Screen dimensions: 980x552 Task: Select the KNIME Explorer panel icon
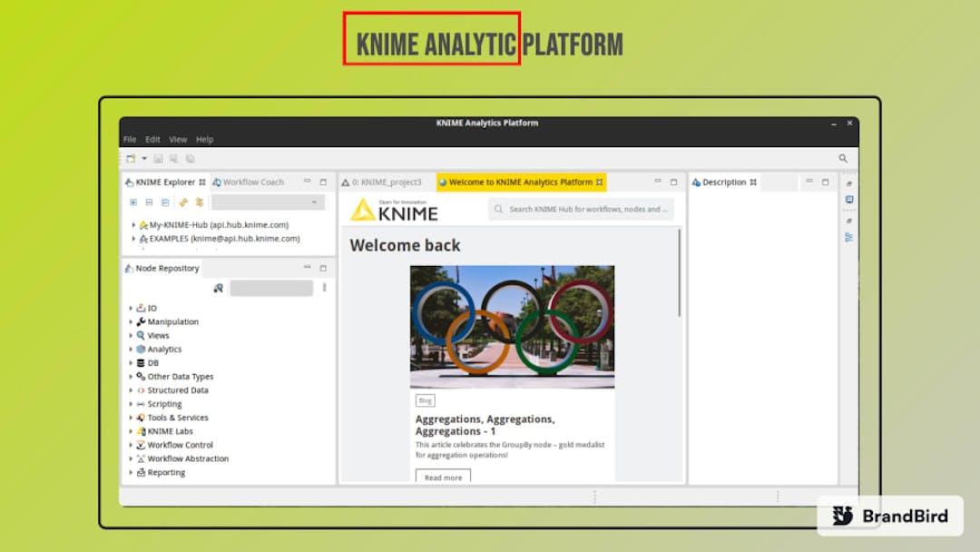(x=130, y=182)
